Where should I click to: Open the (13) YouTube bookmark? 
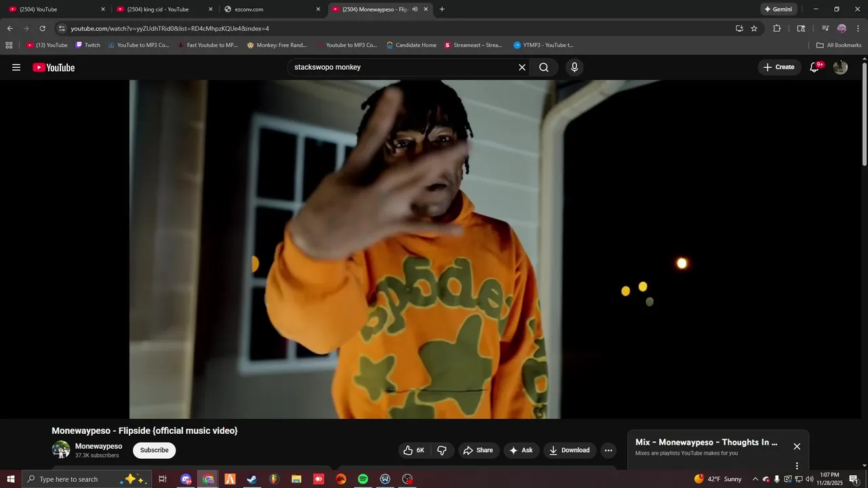pos(47,45)
